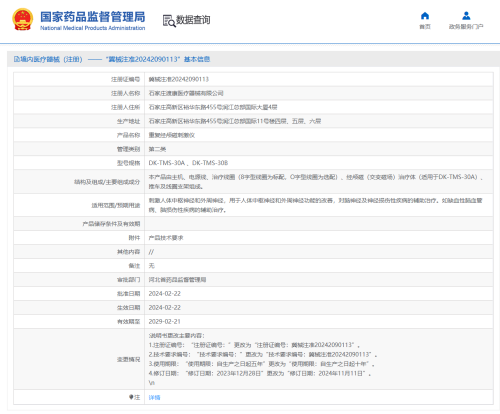Select registration number 冀械注准20242090113 in the table

[179, 79]
